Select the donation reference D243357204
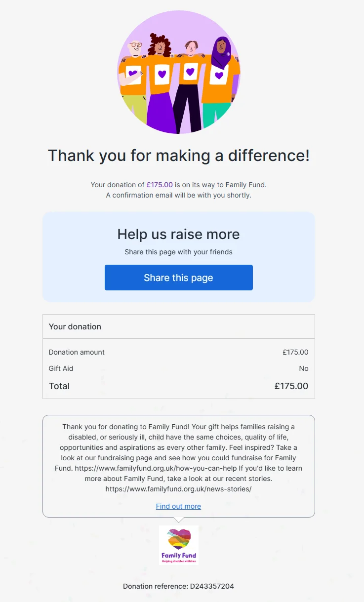The width and height of the screenshot is (364, 602). 178,586
